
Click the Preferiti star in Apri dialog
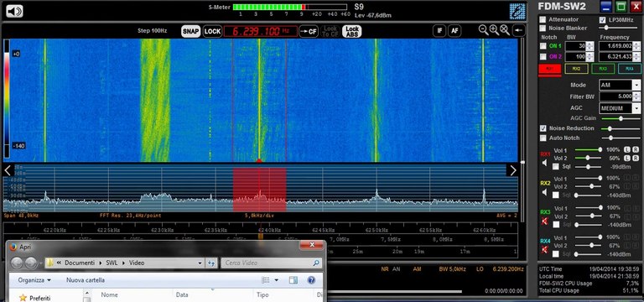(23, 298)
